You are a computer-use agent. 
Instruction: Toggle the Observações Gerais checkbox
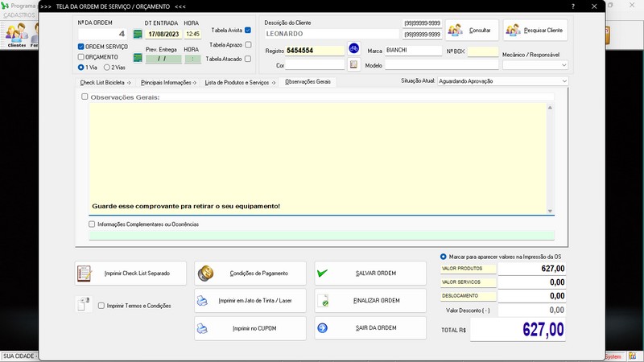click(x=85, y=97)
